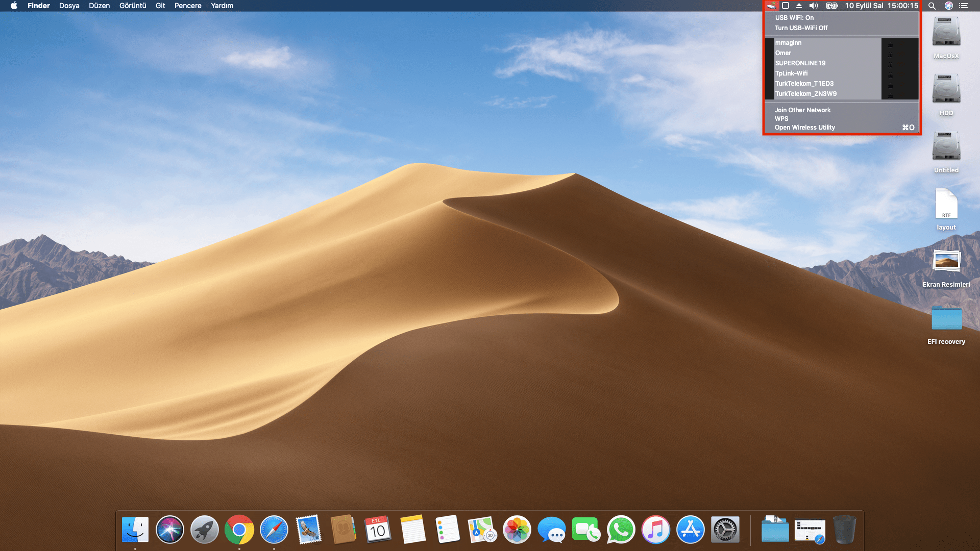Open System Preferences gear in Dock
This screenshot has height=551, width=980.
pos(725,530)
